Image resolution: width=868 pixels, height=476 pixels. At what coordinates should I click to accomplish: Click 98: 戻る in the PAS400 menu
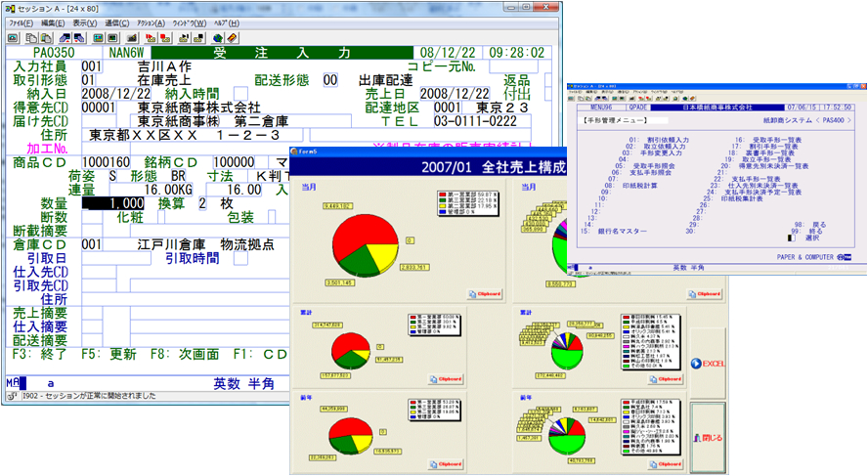point(810,224)
